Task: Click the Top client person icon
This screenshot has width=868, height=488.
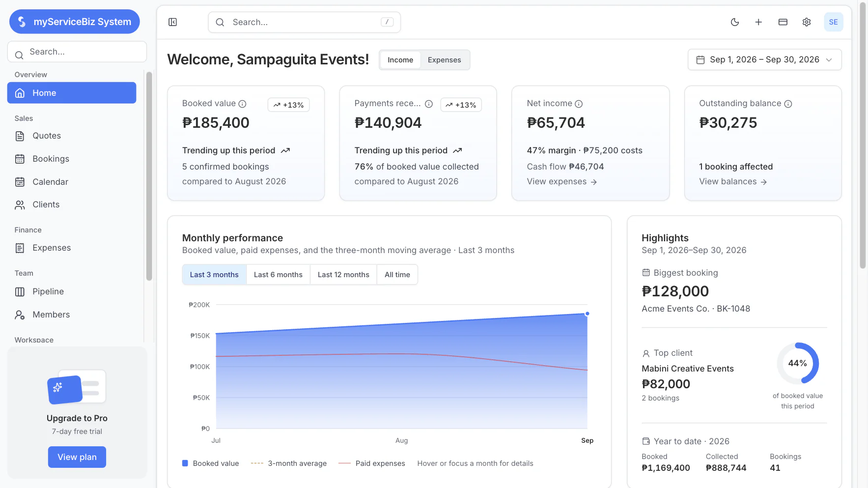Action: 646,353
